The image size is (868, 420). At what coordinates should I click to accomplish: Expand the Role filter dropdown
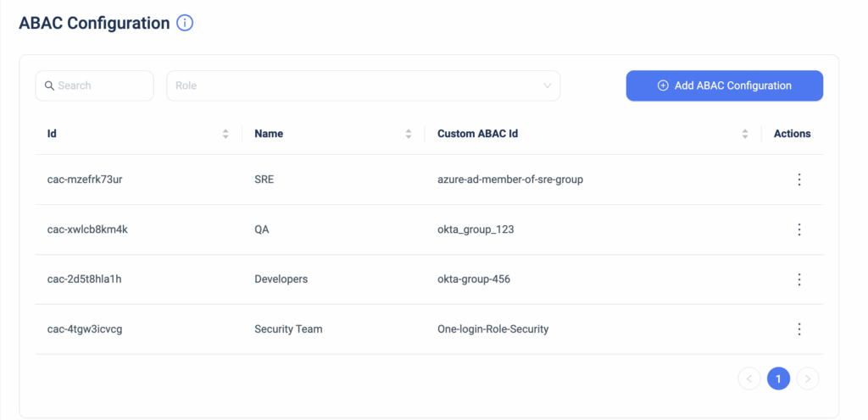click(363, 86)
